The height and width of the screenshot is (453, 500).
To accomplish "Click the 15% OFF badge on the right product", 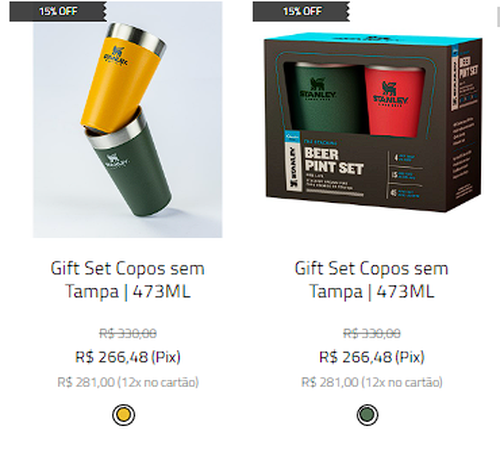I will [302, 11].
